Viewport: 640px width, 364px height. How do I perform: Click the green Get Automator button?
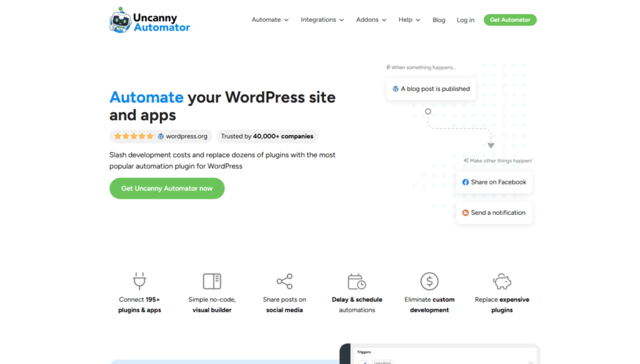510,19
